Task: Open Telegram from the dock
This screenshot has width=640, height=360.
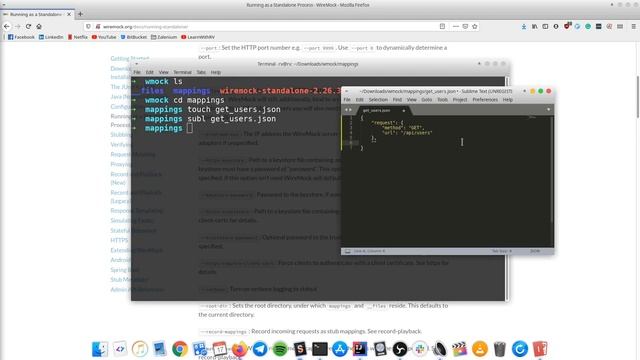Action: [x=260, y=349]
